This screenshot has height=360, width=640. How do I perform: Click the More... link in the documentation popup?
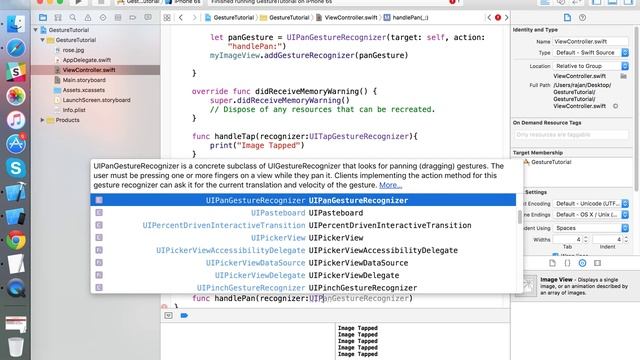pos(390,185)
